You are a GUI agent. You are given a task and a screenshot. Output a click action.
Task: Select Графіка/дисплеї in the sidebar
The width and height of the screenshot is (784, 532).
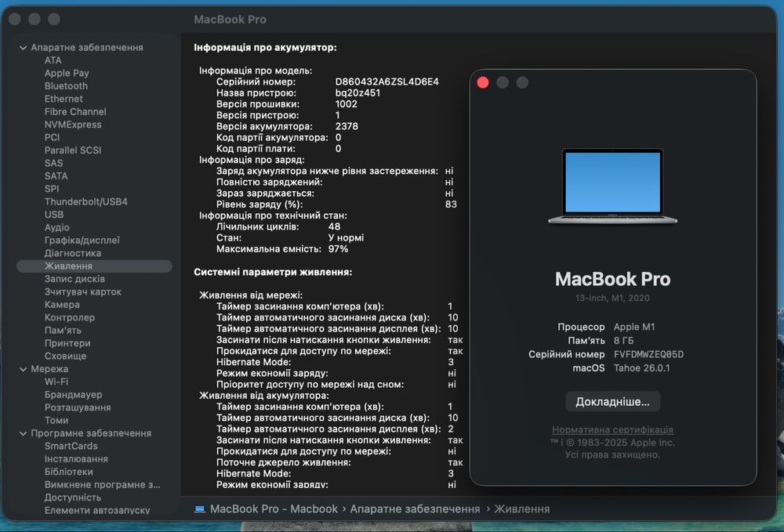(82, 241)
